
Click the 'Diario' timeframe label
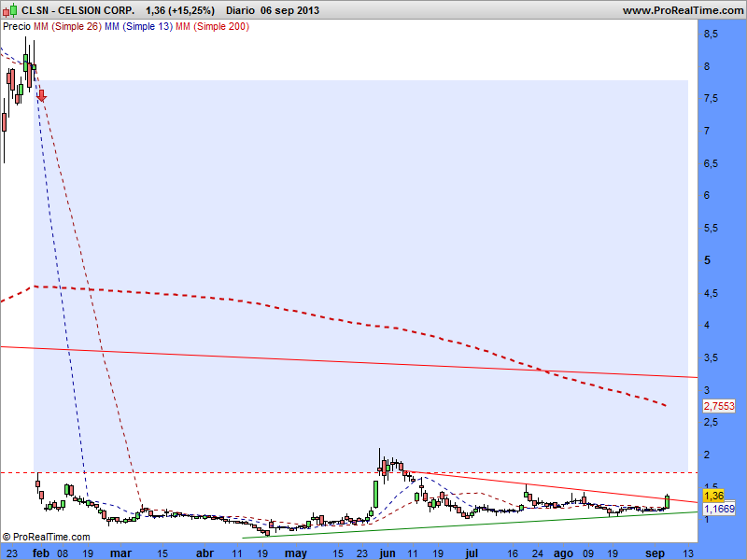pyautogui.click(x=241, y=10)
